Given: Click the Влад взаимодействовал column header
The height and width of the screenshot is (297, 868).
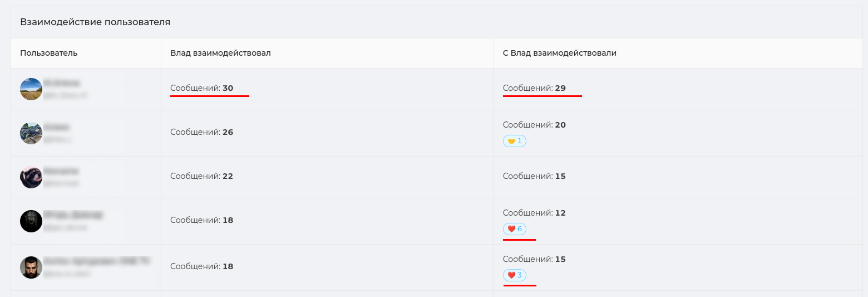Looking at the screenshot, I should pos(220,53).
